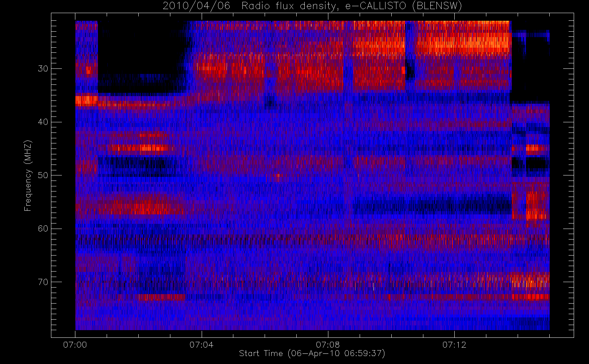
Task: Click the 07:00 time axis label
Action: point(75,345)
